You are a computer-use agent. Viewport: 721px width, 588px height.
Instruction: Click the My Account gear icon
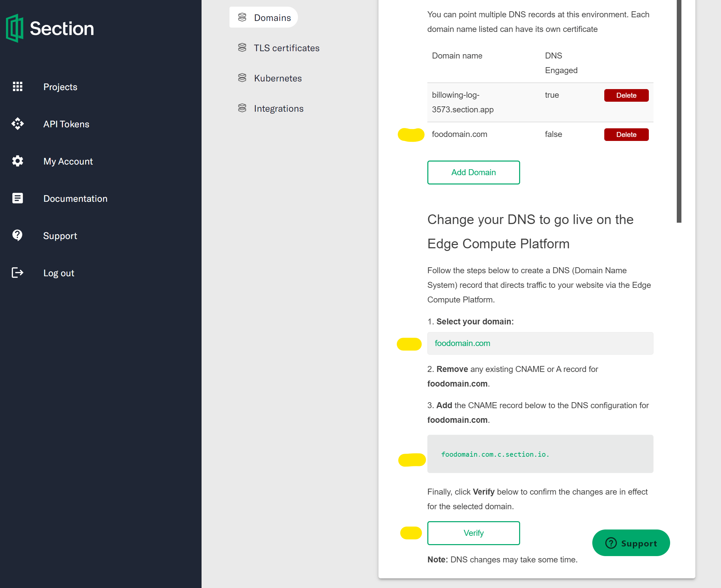tap(18, 161)
